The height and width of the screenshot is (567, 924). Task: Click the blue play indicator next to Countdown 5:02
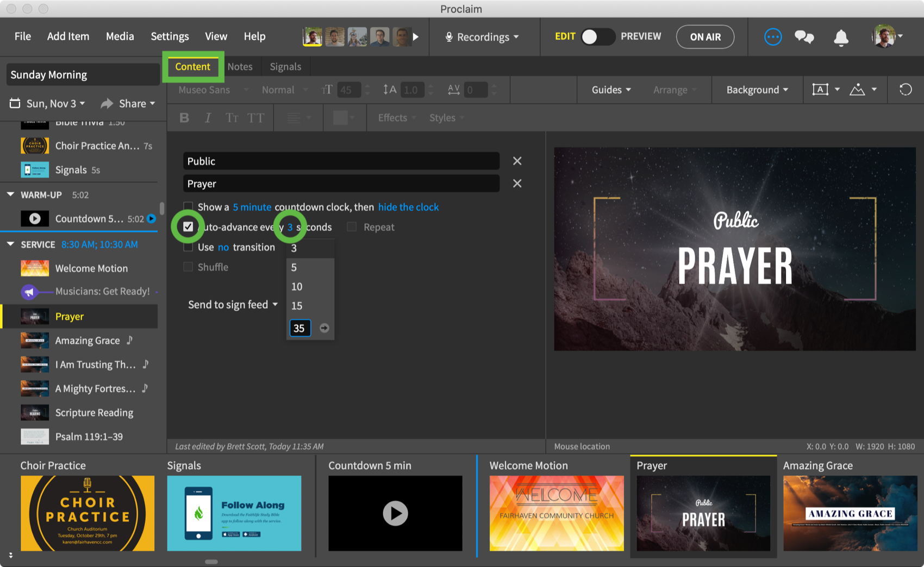pyautogui.click(x=151, y=218)
